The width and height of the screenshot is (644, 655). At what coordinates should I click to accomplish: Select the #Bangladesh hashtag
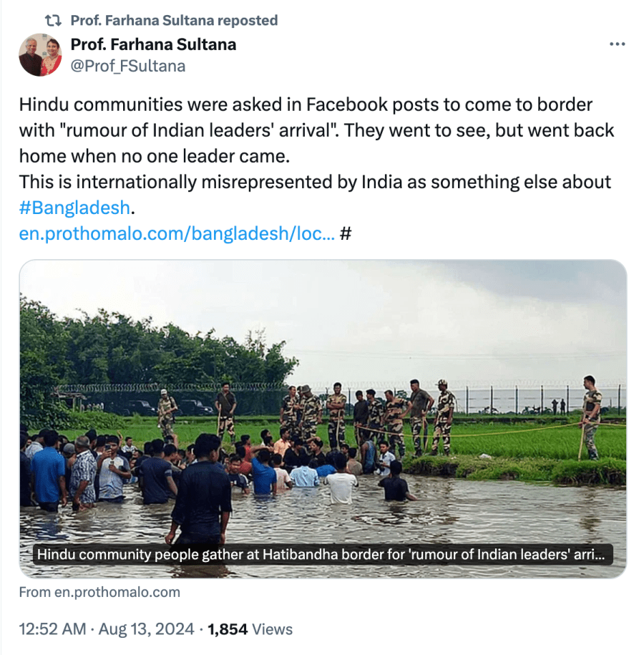pyautogui.click(x=75, y=208)
